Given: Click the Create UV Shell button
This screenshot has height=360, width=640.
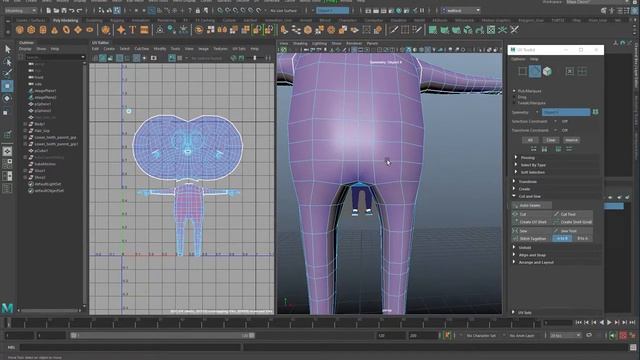Looking at the screenshot, I should [x=532, y=222].
